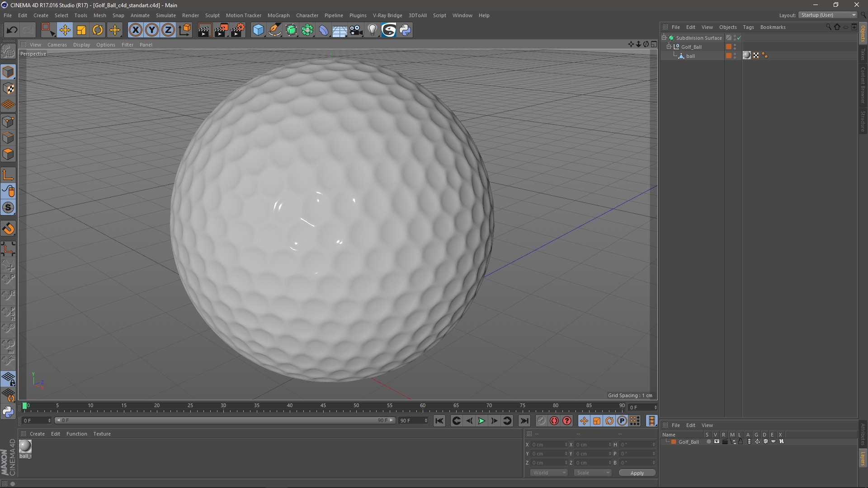
Task: Click the Python script icon in toolbar
Action: [405, 30]
